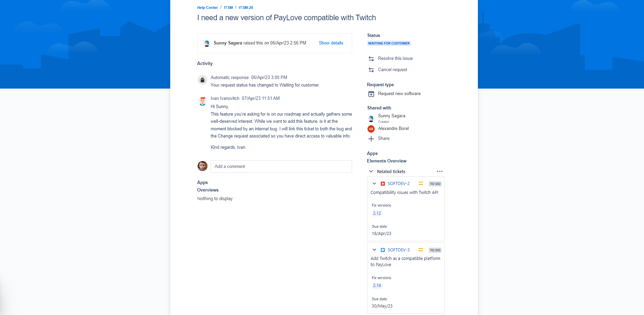Click the Resolve this issue transition icon
644x315 pixels.
click(x=371, y=59)
